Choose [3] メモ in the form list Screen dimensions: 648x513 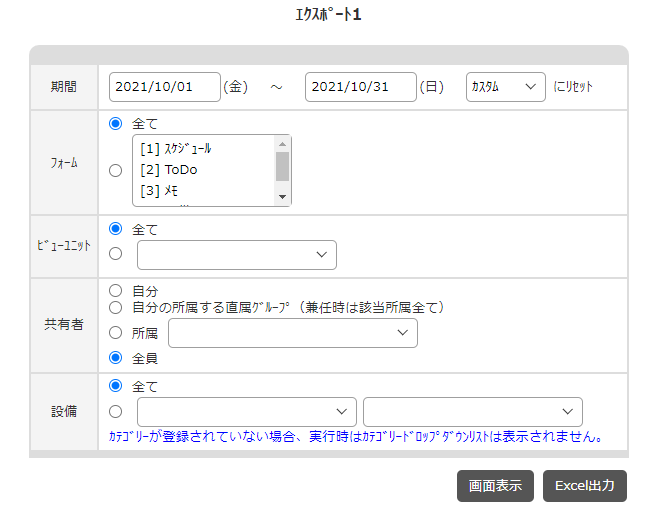click(159, 191)
